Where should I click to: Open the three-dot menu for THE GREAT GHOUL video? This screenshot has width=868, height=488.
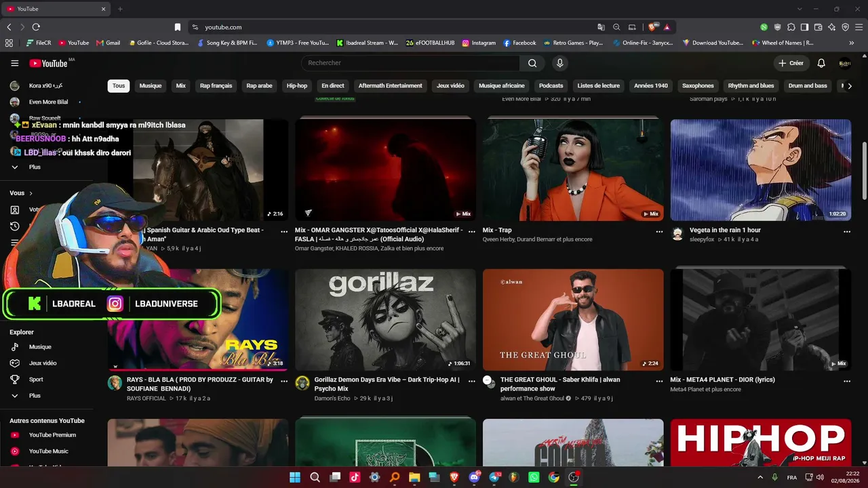point(659,381)
